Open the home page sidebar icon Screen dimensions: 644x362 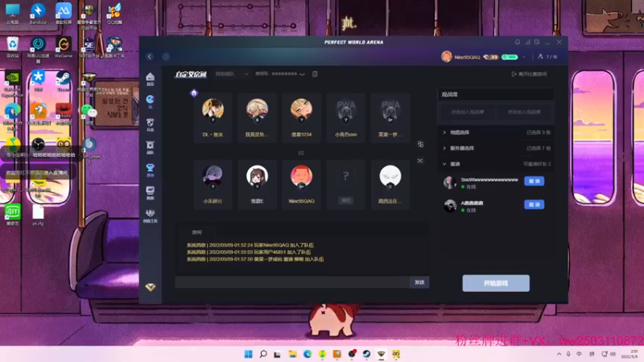[151, 79]
